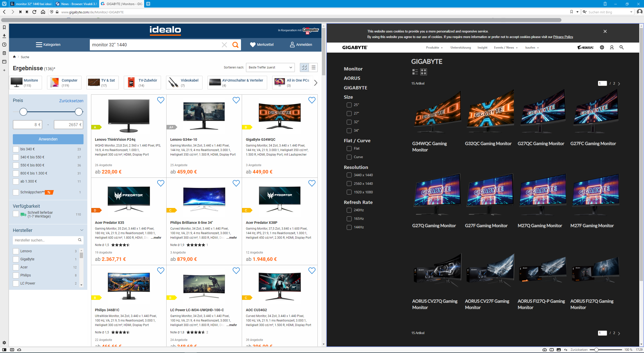Viewport: 644px width, 353px height.
Task: Go back using the browser back arrow
Action: click(x=4, y=12)
